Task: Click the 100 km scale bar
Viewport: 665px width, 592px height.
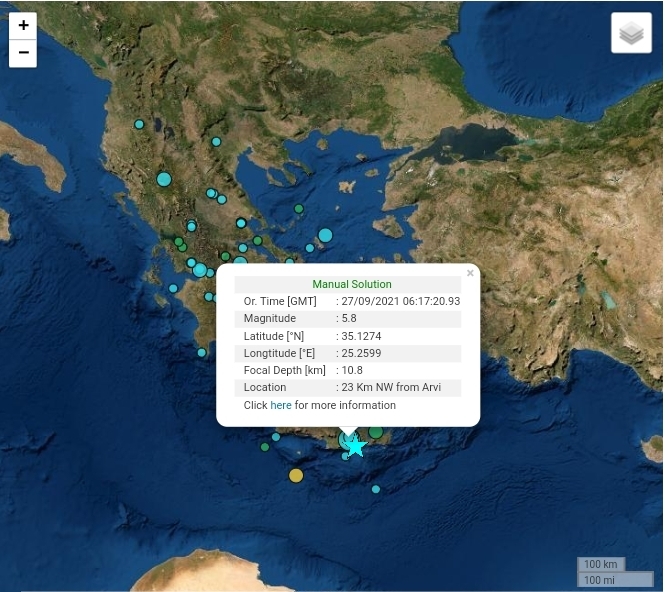Action: [601, 565]
